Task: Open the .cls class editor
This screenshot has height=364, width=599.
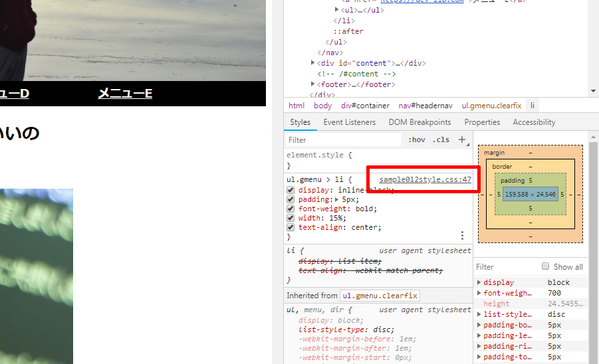Action: pos(441,139)
